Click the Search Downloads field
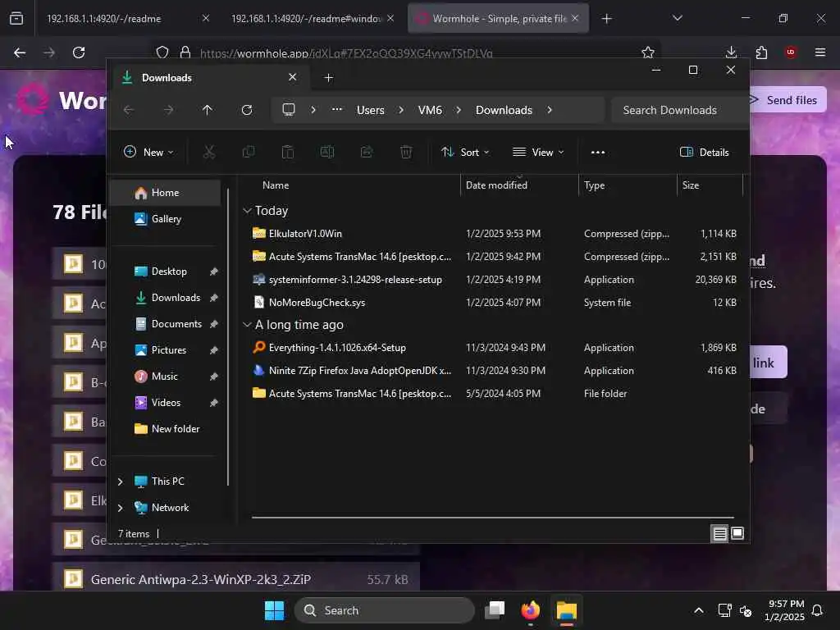The height and width of the screenshot is (630, 840). click(x=680, y=110)
